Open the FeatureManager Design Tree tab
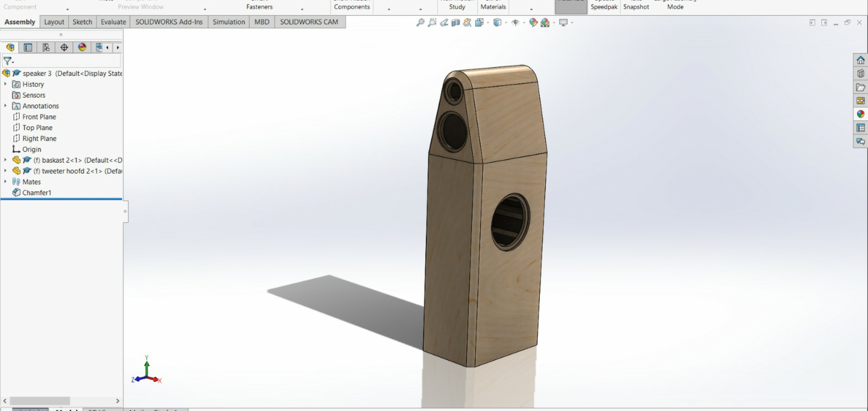This screenshot has width=868, height=411. tap(10, 47)
